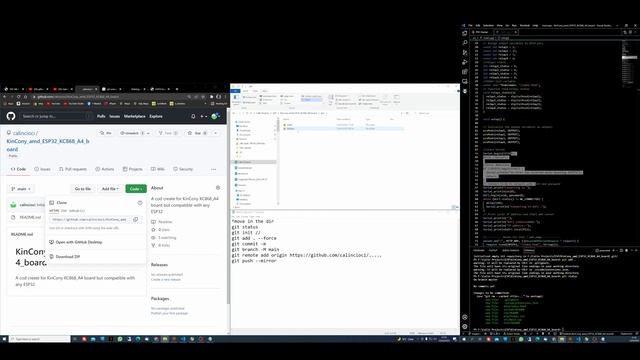Open About settings gear icon
The width and height of the screenshot is (640, 360).
(218, 188)
